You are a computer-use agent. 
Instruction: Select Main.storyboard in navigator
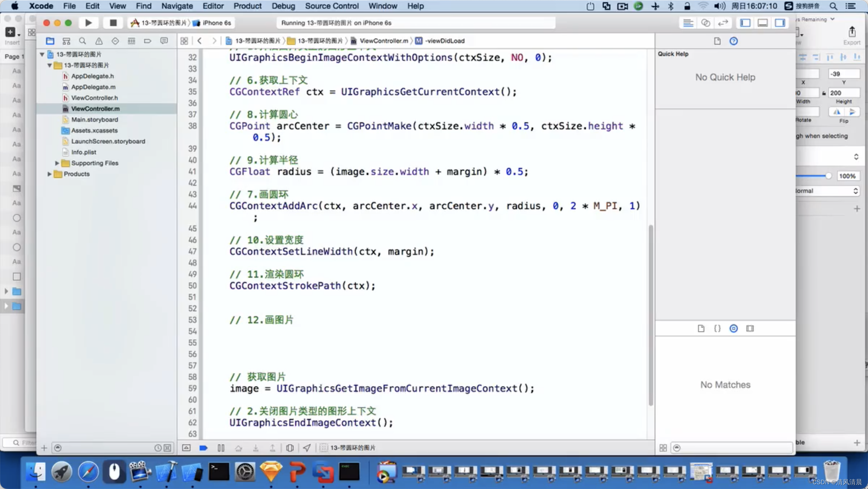pyautogui.click(x=94, y=119)
